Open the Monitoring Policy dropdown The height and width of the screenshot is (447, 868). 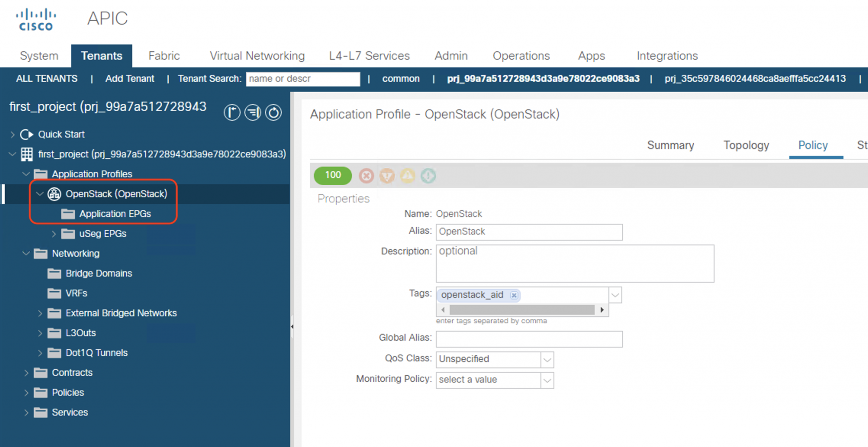coord(547,380)
